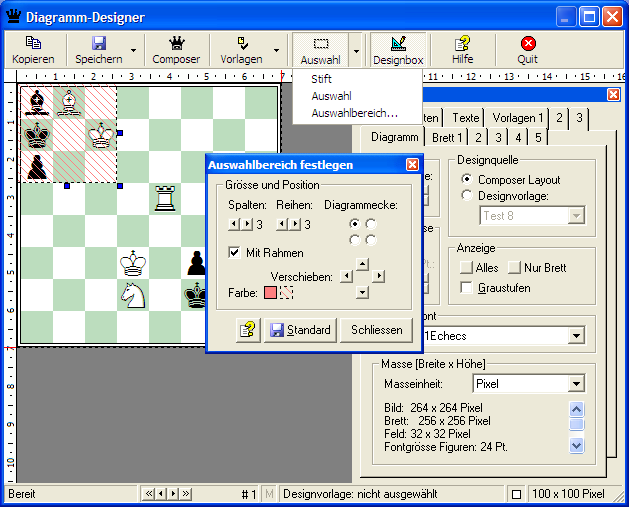This screenshot has height=507, width=629.
Task: Open the Designbox tool
Action: coord(398,44)
